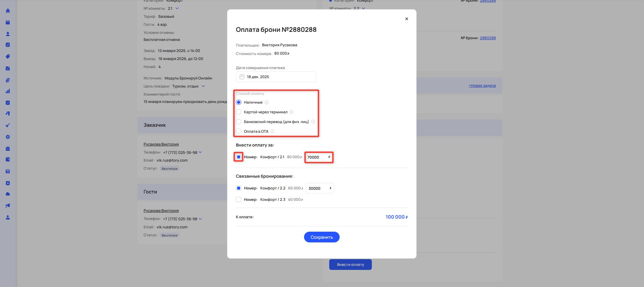Viewport: 644px width, 287px height.
Task: Click the price tag icon in sidebar
Action: 8,57
